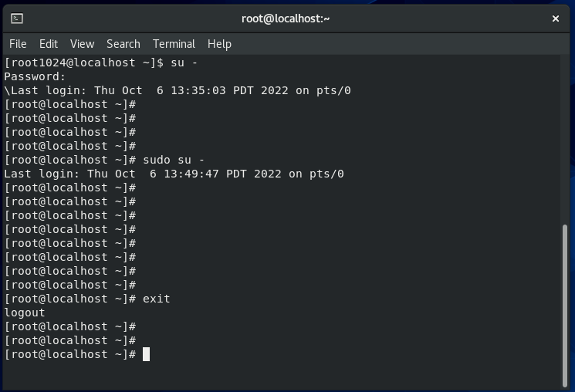Click the scrollbar track above the thumb
The width and height of the screenshot is (575, 392).
point(565,140)
